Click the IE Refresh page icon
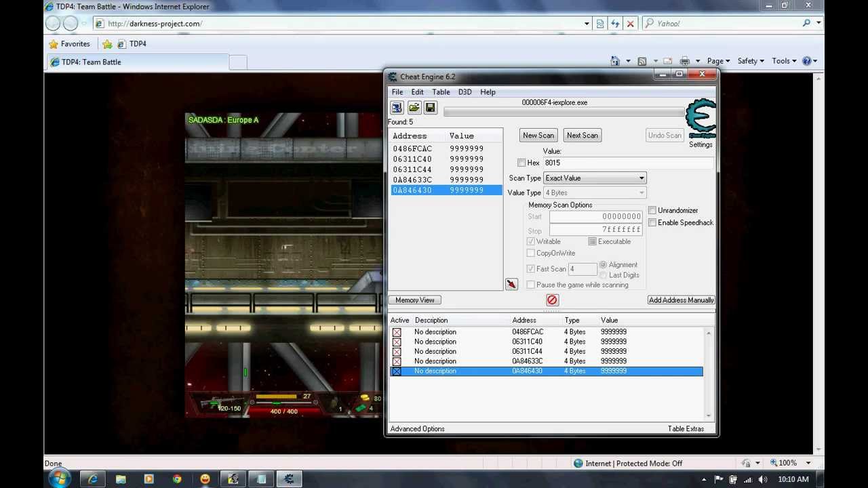This screenshot has height=488, width=868. [615, 24]
